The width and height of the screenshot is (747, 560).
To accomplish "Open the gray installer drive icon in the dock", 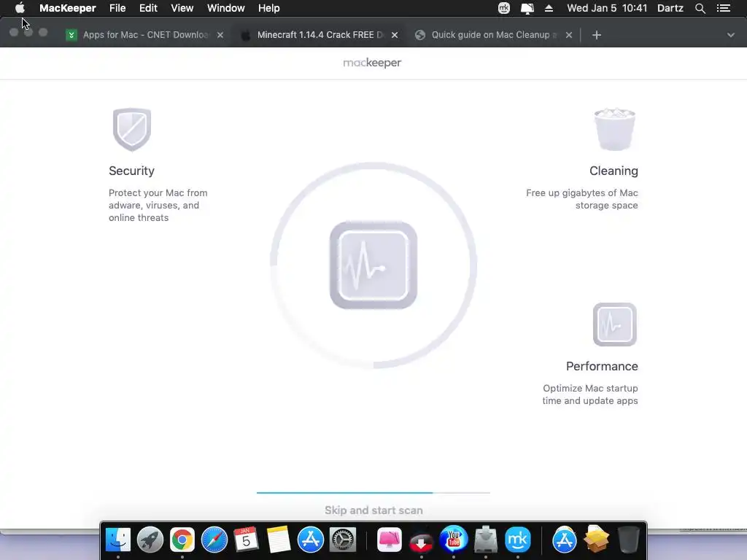I will coord(485,540).
